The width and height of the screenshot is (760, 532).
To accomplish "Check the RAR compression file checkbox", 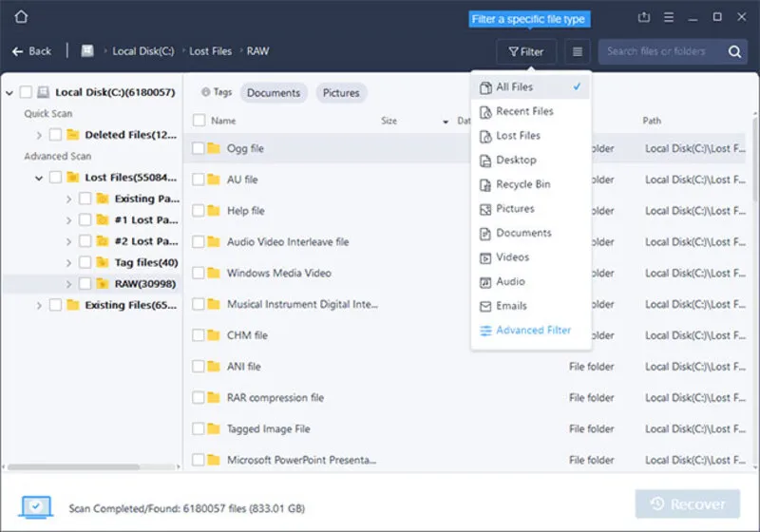I will point(199,397).
